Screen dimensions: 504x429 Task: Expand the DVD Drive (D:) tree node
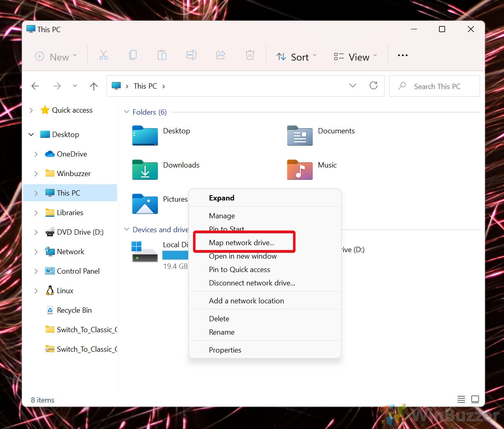pyautogui.click(x=36, y=232)
